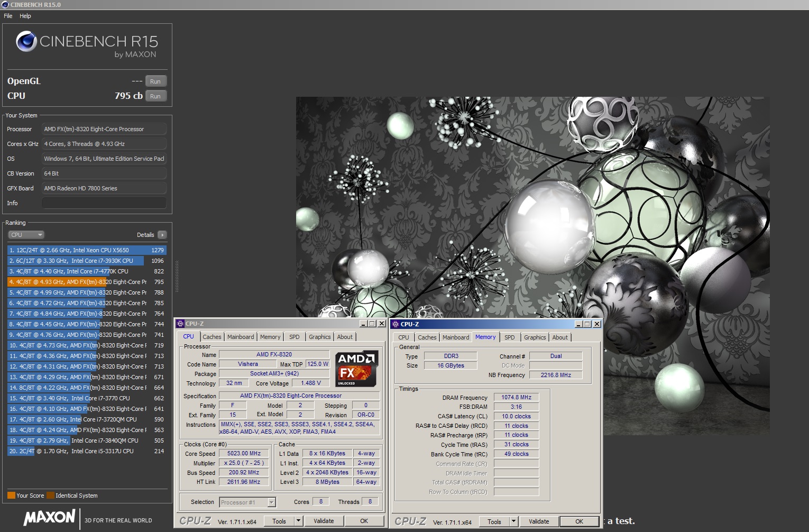Click the Code Name value Vishera
This screenshot has width=809, height=532.
coord(248,364)
